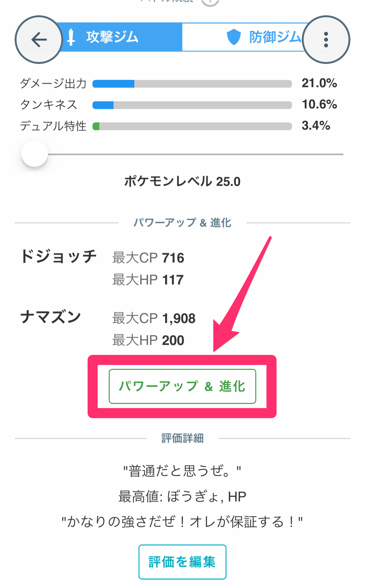Click the 最大CP 1,908 value for ナマズン

tap(154, 318)
